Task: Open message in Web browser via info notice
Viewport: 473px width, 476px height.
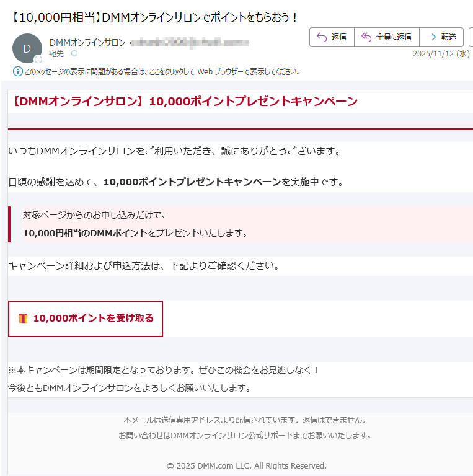Action: click(162, 72)
